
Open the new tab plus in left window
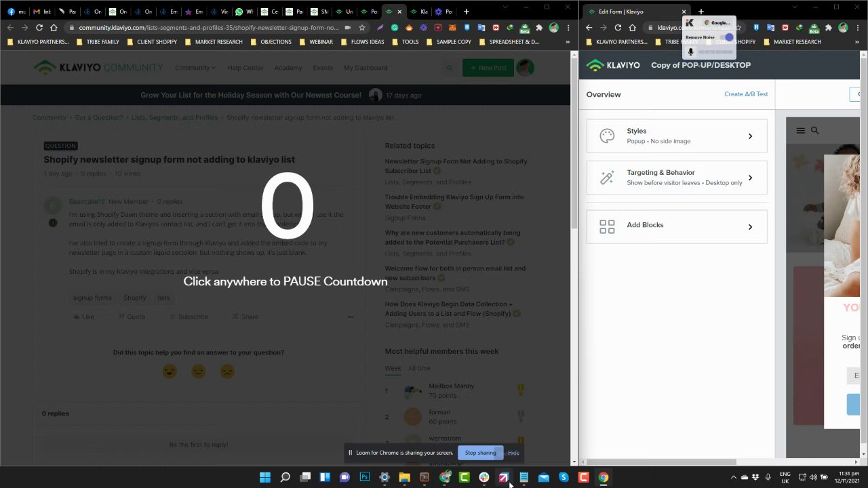point(466,12)
